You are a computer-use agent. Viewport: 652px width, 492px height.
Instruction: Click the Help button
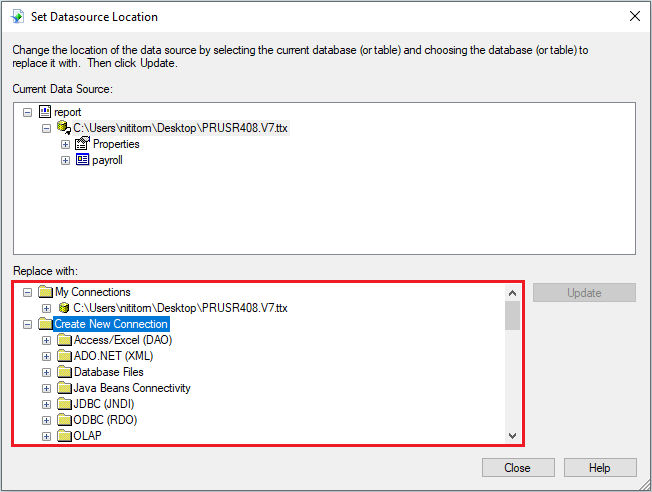[x=600, y=467]
